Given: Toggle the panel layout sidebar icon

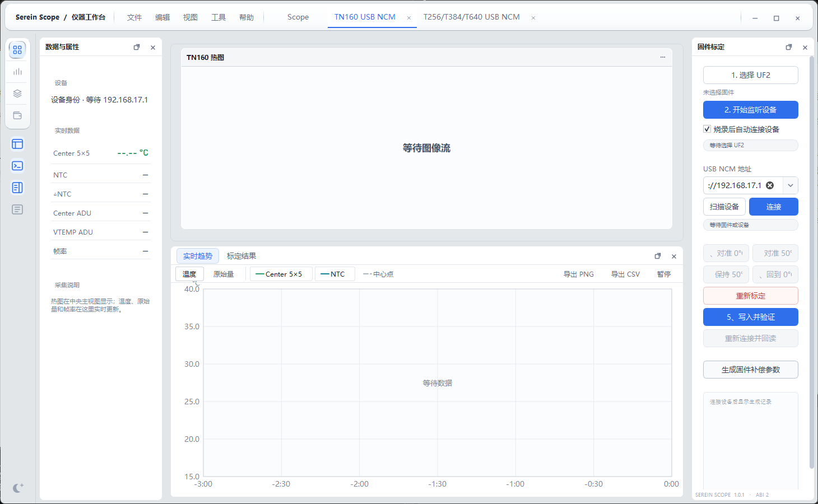Looking at the screenshot, I should (x=17, y=144).
